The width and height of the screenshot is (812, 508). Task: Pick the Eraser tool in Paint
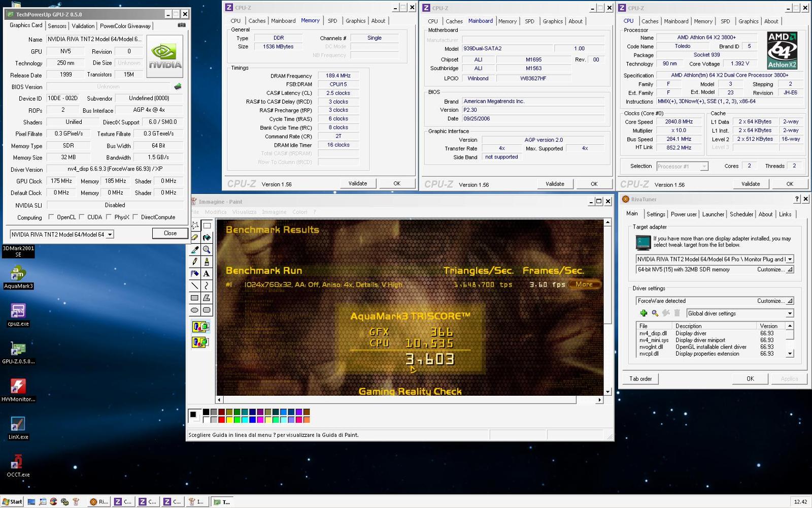coord(195,237)
